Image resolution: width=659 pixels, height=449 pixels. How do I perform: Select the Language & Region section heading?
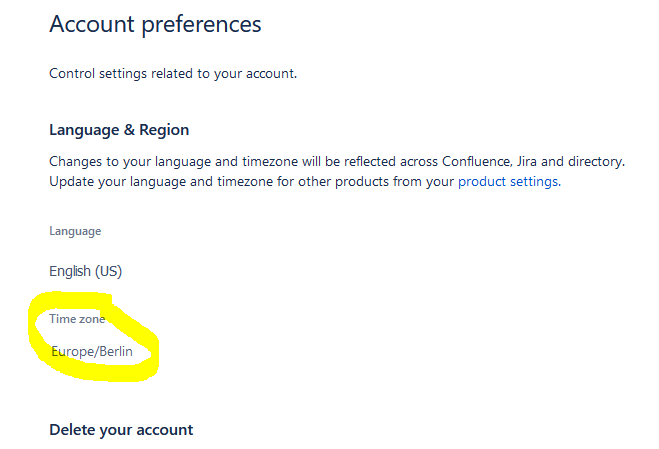point(119,130)
